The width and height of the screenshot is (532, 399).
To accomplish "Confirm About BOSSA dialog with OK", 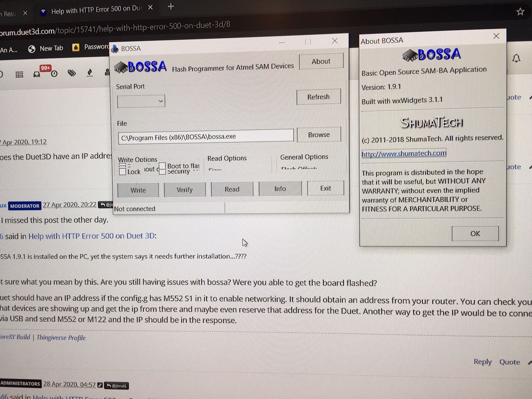I will pos(475,234).
